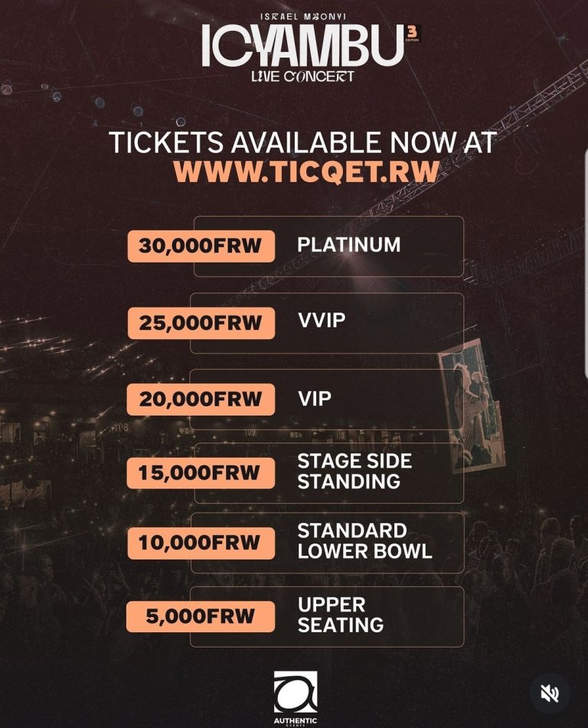Image resolution: width=588 pixels, height=728 pixels.
Task: Select the 15,000FRW price badge
Action: pos(201,473)
